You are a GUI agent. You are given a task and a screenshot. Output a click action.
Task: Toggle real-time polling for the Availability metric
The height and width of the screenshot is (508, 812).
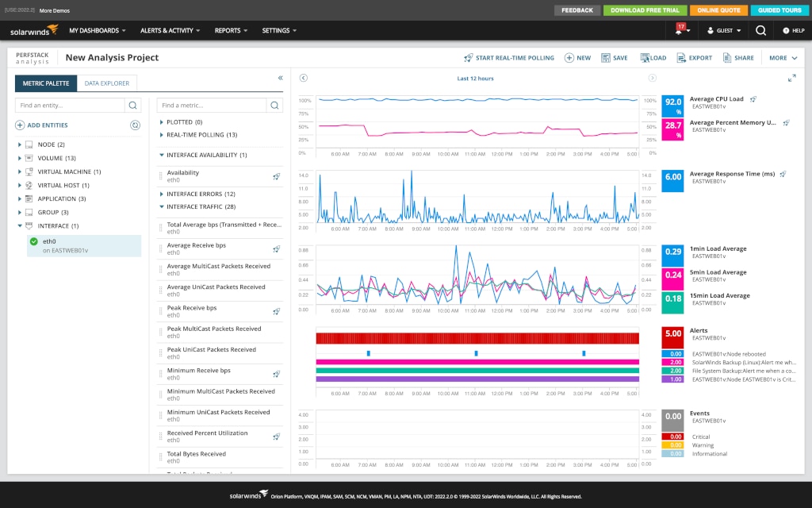[276, 175]
